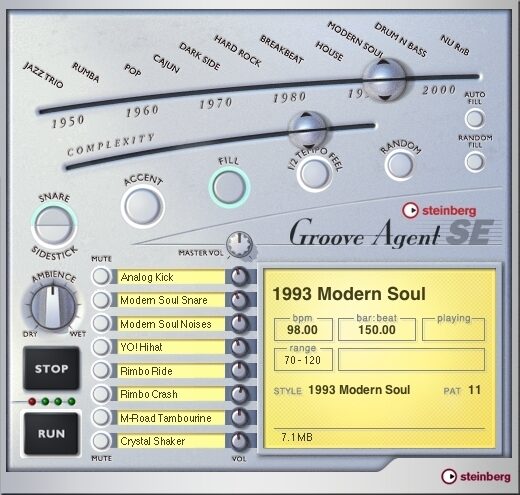Click the COMPLEXITY slider ball

pos(307,130)
